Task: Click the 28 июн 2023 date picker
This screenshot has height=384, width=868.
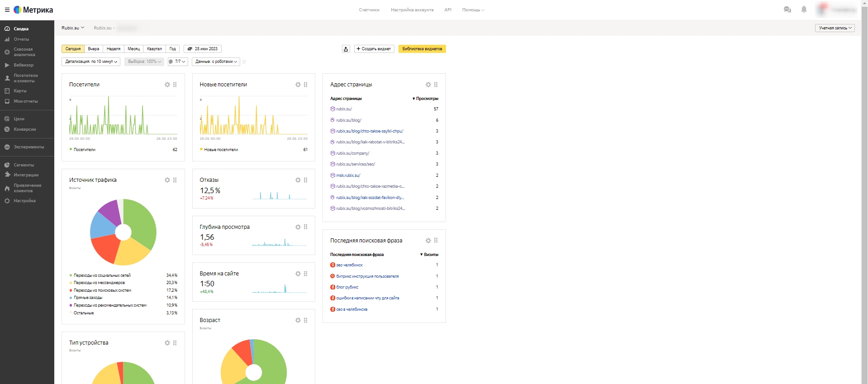Action: (203, 49)
